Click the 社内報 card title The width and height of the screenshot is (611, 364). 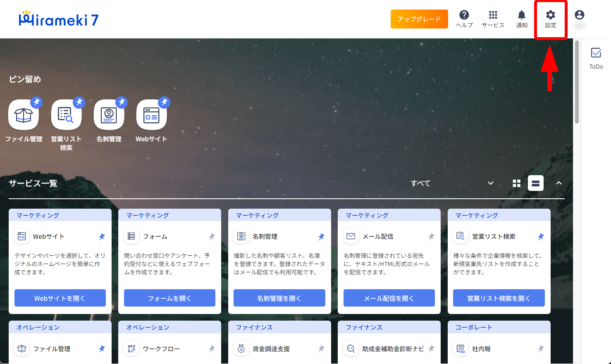pyautogui.click(x=481, y=349)
